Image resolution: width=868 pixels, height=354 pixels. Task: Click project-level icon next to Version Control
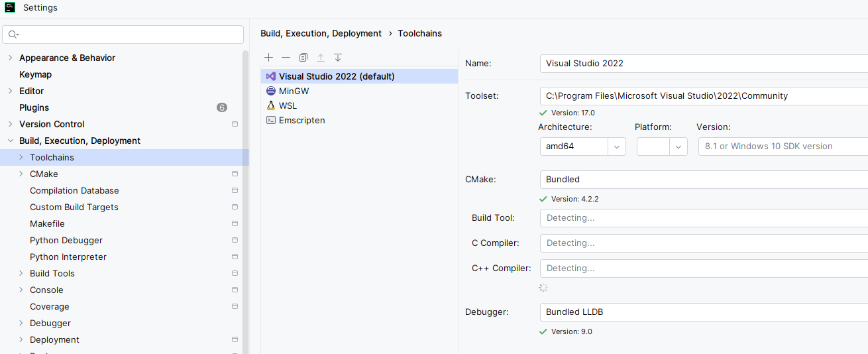[235, 124]
